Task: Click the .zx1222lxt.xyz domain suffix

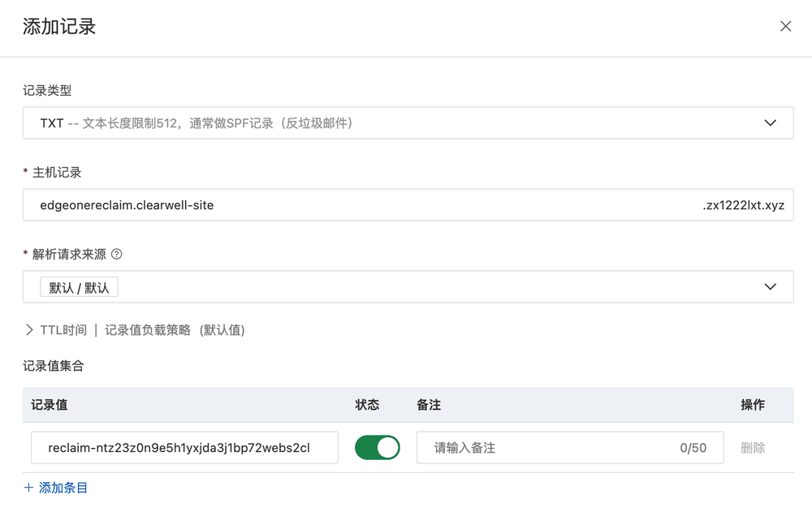Action: pyautogui.click(x=744, y=205)
